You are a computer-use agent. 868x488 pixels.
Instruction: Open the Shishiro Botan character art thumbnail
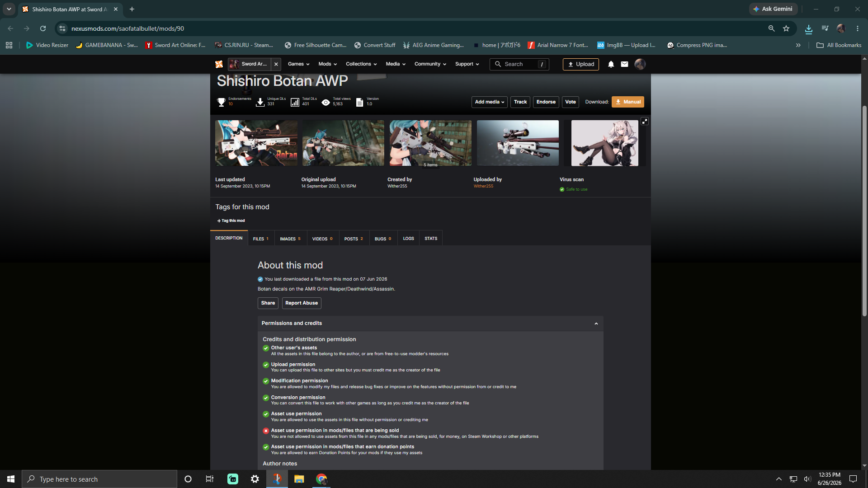point(605,143)
